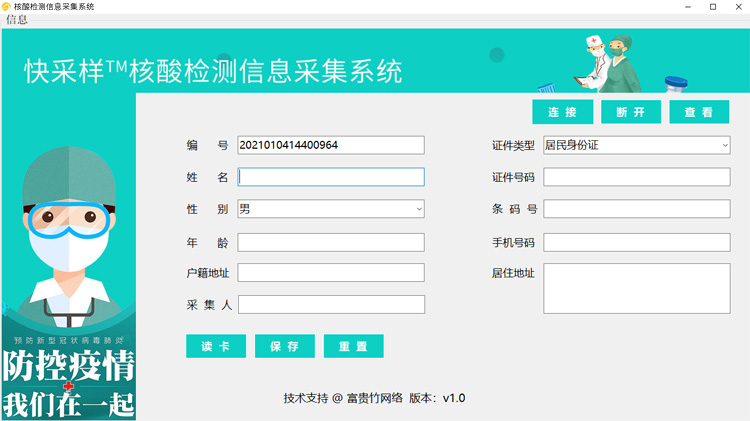Click the 居住地址 residence address textbox
Screen dimensions: 750x421
click(x=637, y=288)
